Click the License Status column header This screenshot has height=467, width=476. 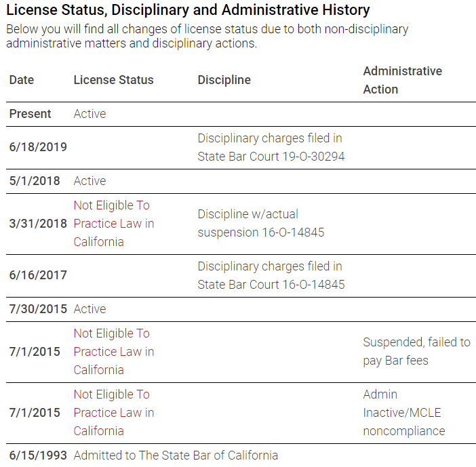tap(113, 80)
